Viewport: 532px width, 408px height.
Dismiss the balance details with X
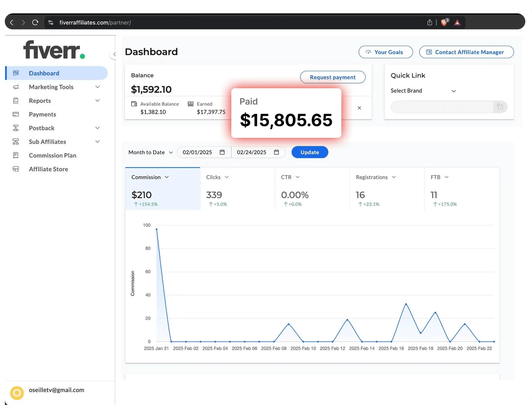click(x=359, y=108)
